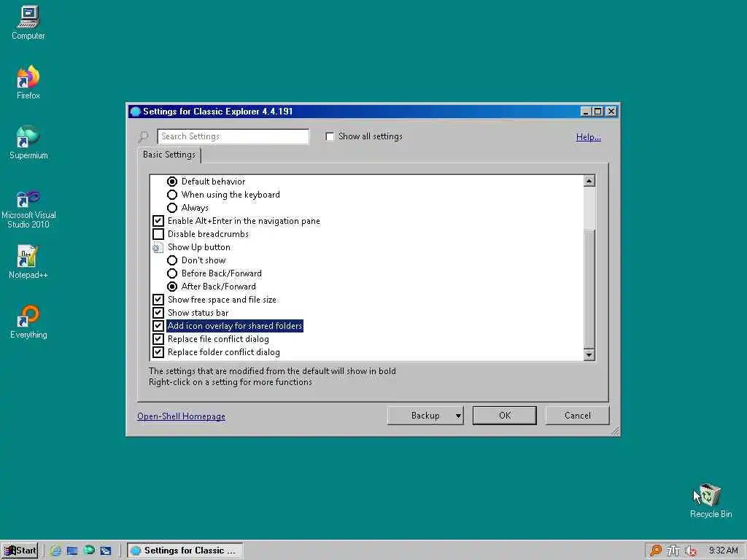Toggle Show free space and file size
Viewport: 747px width, 560px height.
158,300
